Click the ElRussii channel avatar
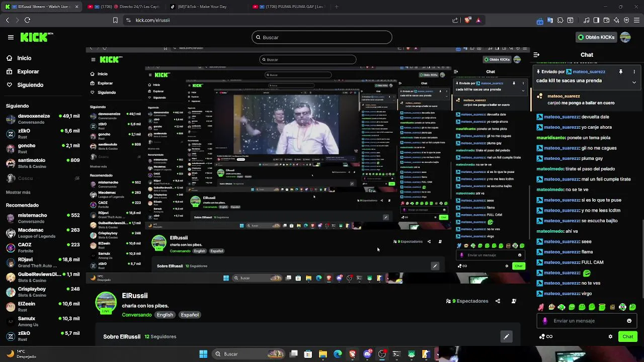The width and height of the screenshot is (644, 362). [x=106, y=303]
